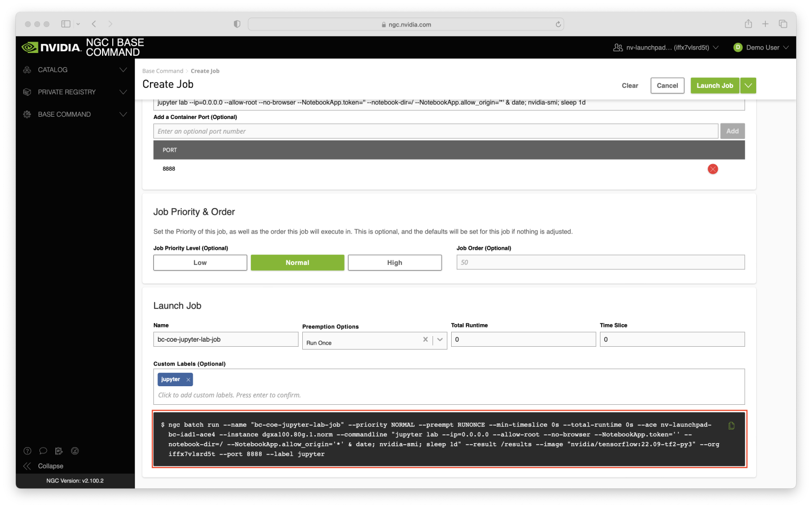
Task: Open the chat bubble feedback icon
Action: pyautogui.click(x=43, y=450)
